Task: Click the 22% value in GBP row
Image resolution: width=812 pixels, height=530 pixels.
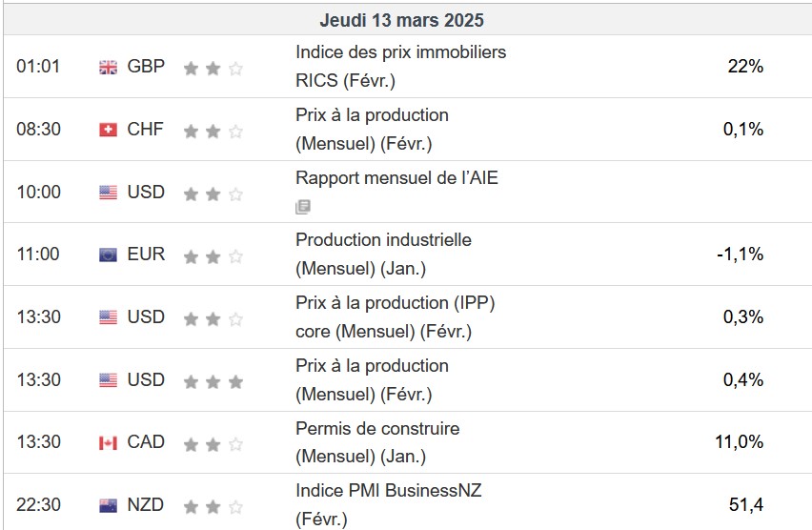Action: (x=744, y=67)
